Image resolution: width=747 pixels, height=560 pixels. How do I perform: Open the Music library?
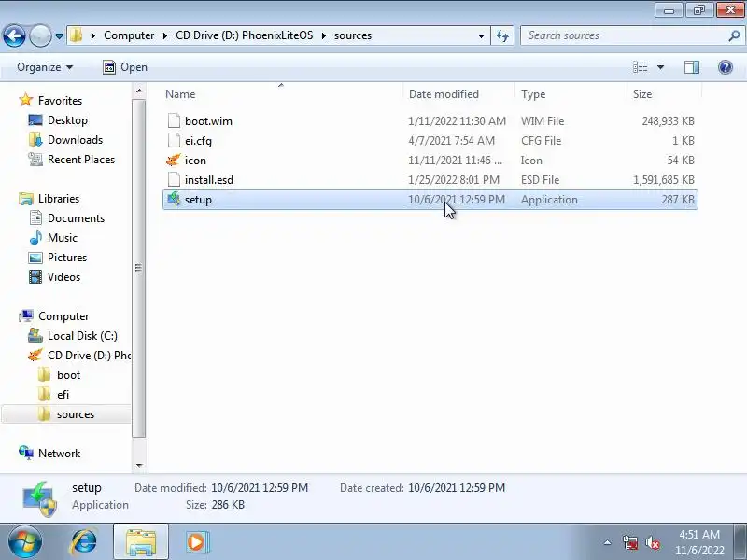coord(62,238)
